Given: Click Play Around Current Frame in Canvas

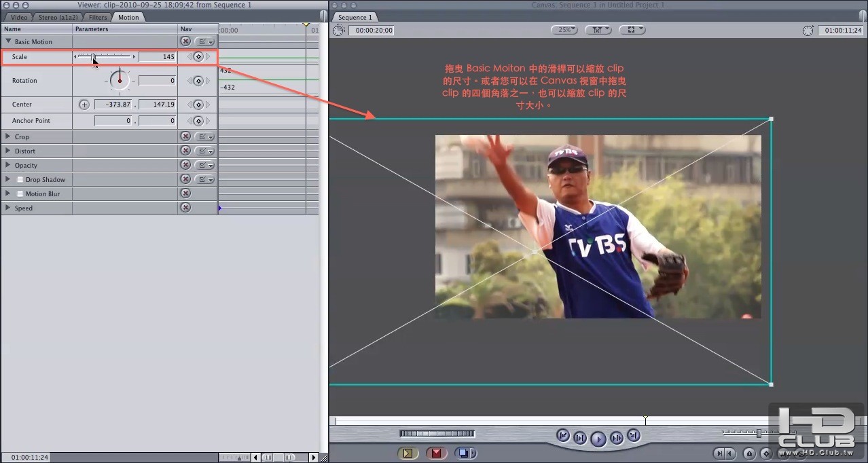Looking at the screenshot, I should click(616, 438).
